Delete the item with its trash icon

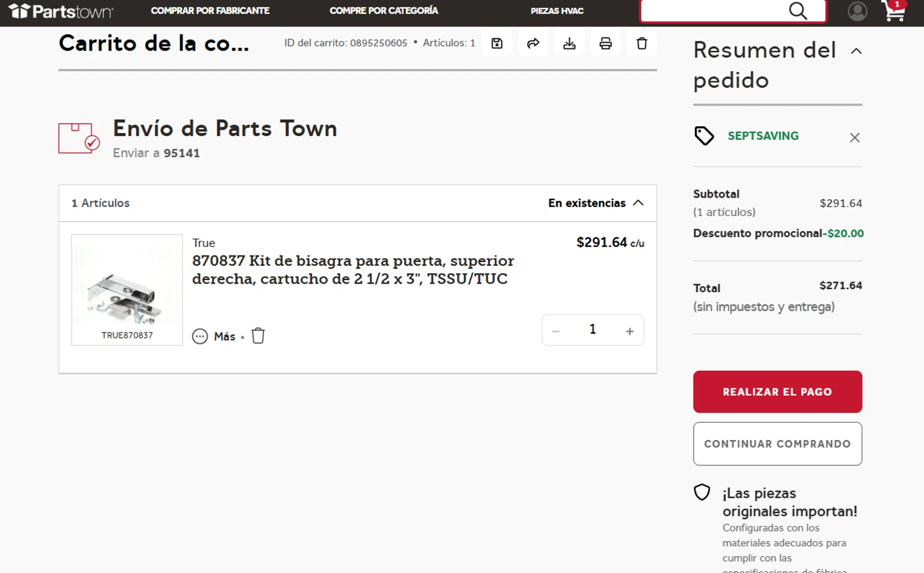pos(258,335)
